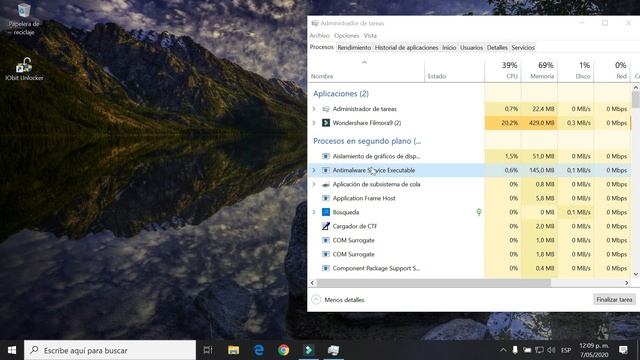
Task: Click the 429,0 MB memory cell of Filmora9
Action: tap(539, 123)
